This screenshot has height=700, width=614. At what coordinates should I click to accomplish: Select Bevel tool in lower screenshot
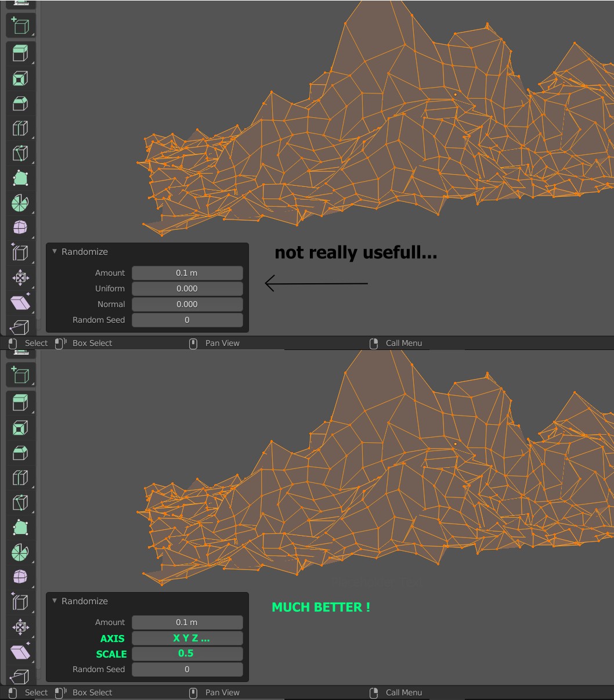[20, 453]
